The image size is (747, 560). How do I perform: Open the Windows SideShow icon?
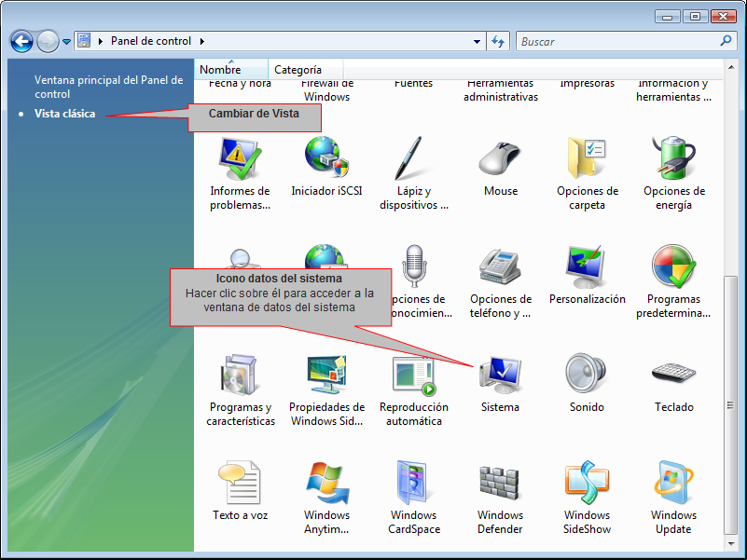587,483
